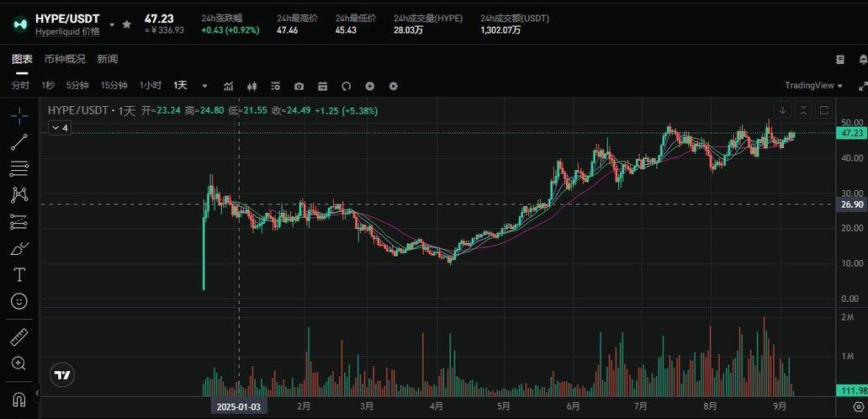Screen dimensions: 868x419
Task: Click the 24h最低价 value 45.43
Action: pyautogui.click(x=346, y=30)
